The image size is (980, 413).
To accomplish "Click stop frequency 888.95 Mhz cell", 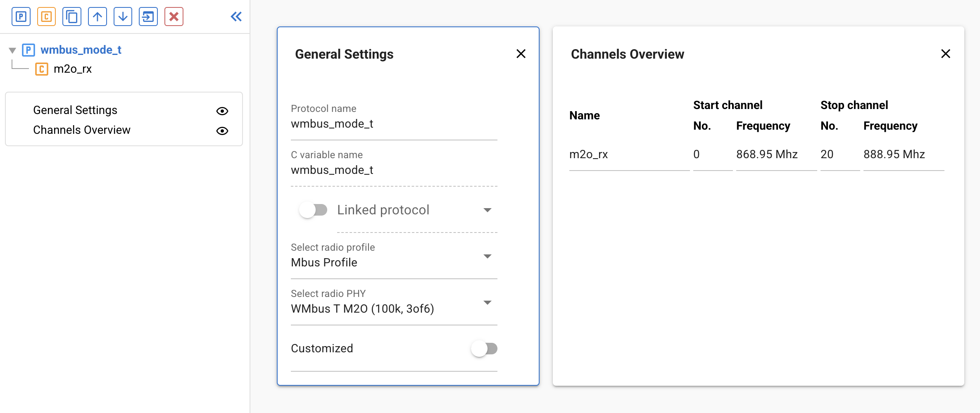I will click(894, 154).
